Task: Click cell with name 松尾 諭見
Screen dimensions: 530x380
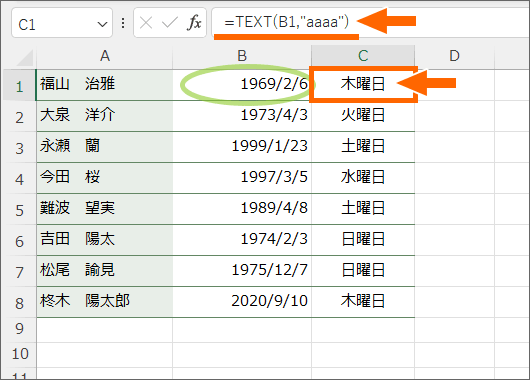Action: (x=105, y=271)
